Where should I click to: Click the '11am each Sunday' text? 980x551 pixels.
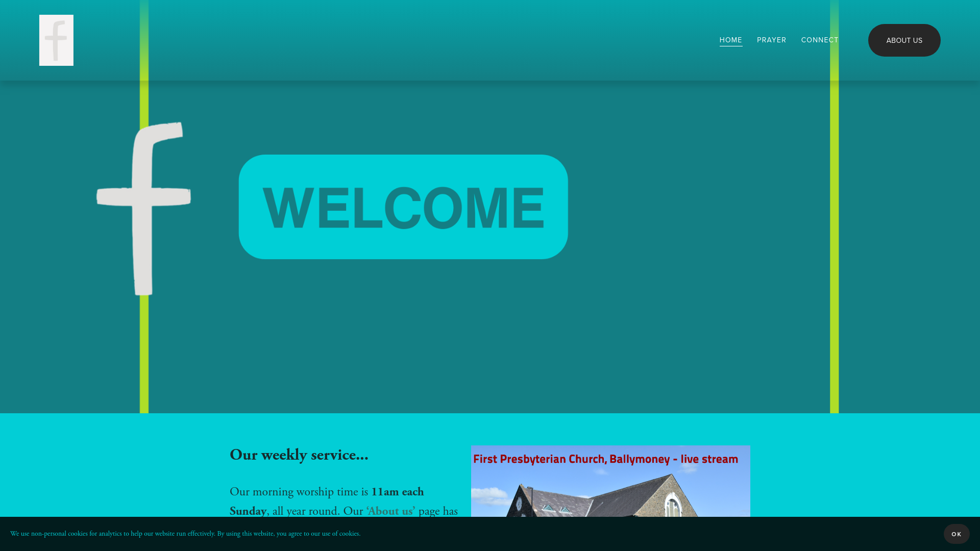tap(327, 501)
